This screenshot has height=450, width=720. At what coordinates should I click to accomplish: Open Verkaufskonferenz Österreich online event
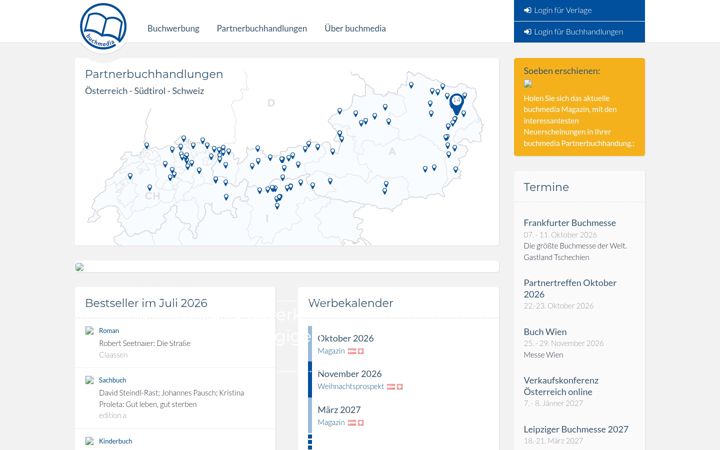pos(561,386)
